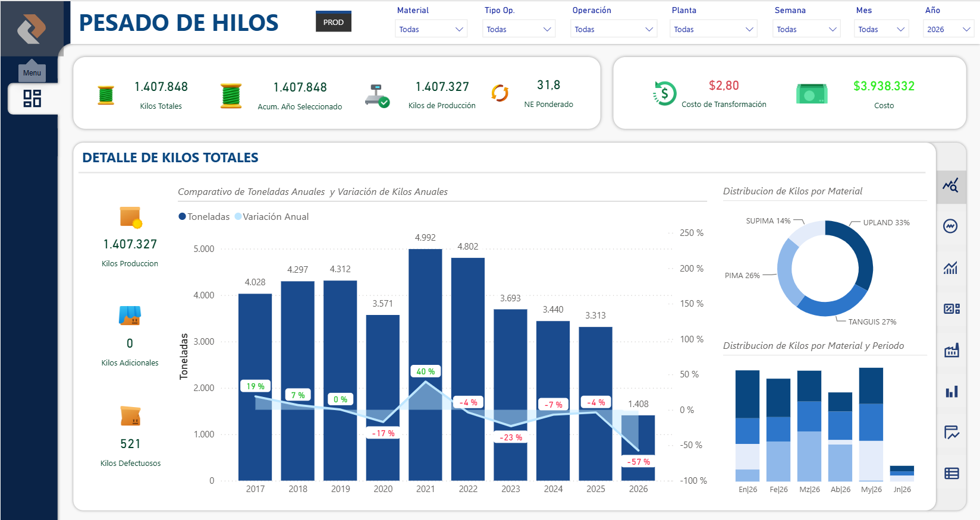Click the 40 % variation label
The width and height of the screenshot is (980, 520).
pos(425,371)
